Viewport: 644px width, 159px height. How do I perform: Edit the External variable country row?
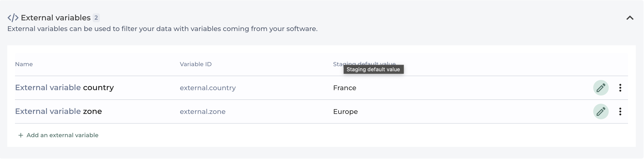[x=600, y=88]
